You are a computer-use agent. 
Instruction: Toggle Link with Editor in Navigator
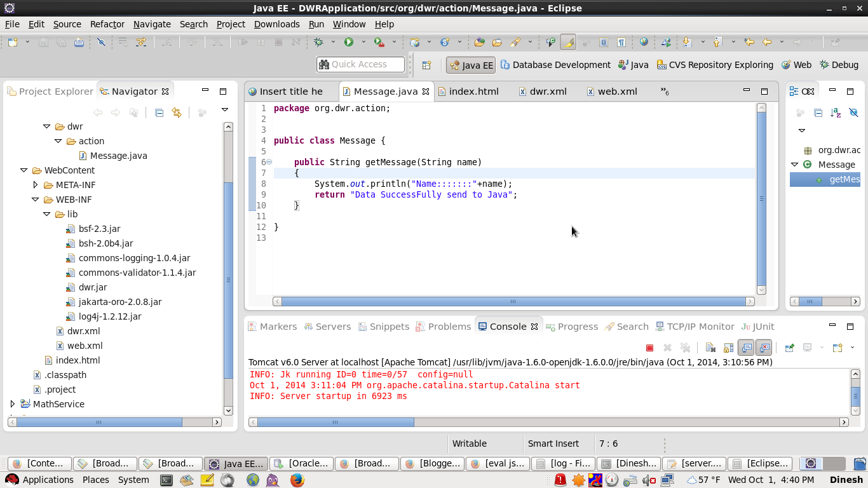point(177,112)
